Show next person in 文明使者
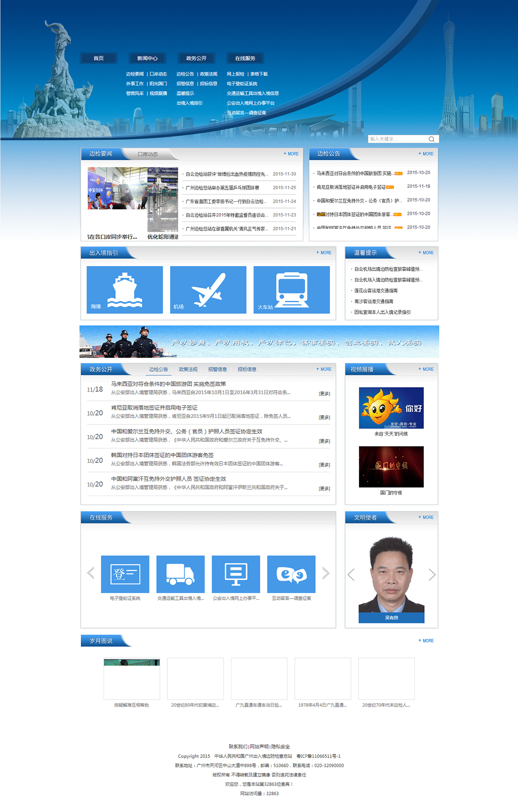Image resolution: width=518 pixels, height=812 pixels. 432,575
